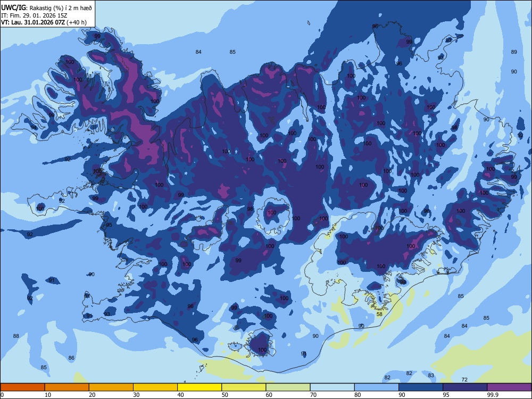This screenshot has height=399, width=532.
Task: Click the 20–30 light orange legend swatch
Action: point(111,387)
